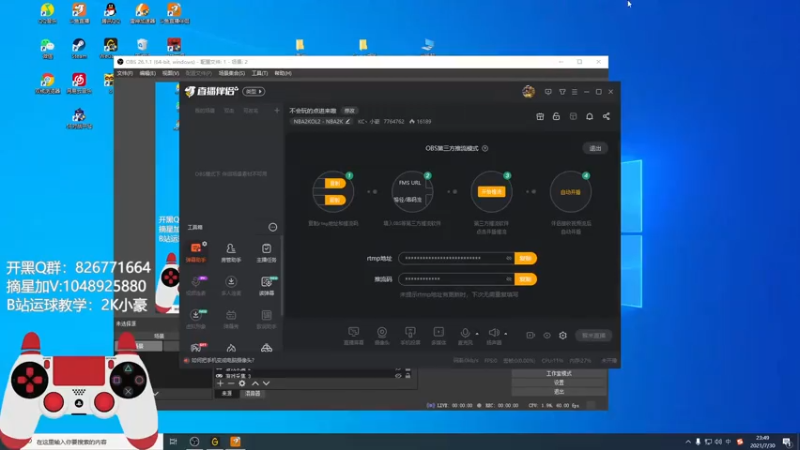Viewport: 800px width, 450px height.
Task: Click the grey start live button at bottom right
Action: click(593, 335)
